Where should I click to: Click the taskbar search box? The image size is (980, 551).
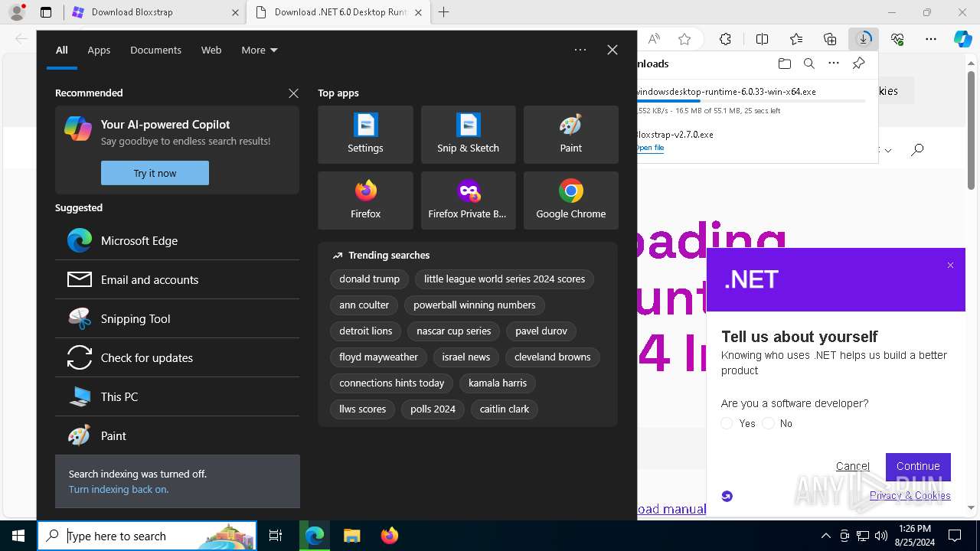(147, 536)
